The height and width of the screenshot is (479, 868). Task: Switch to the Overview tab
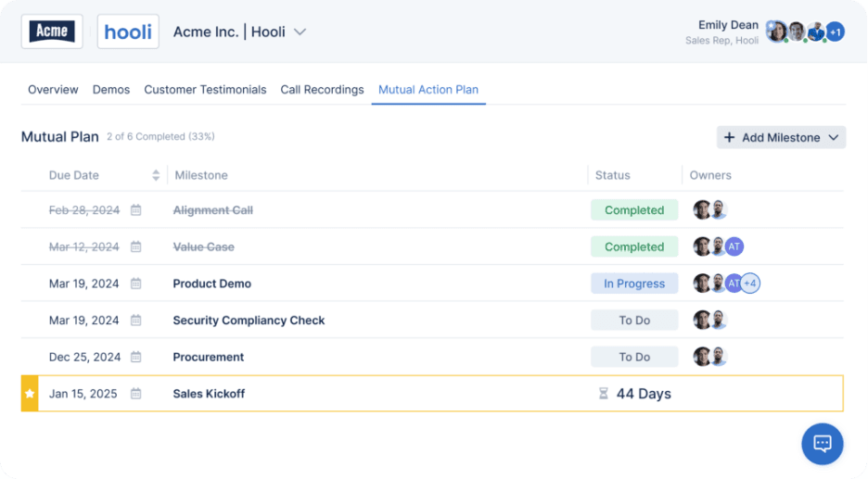tap(53, 90)
